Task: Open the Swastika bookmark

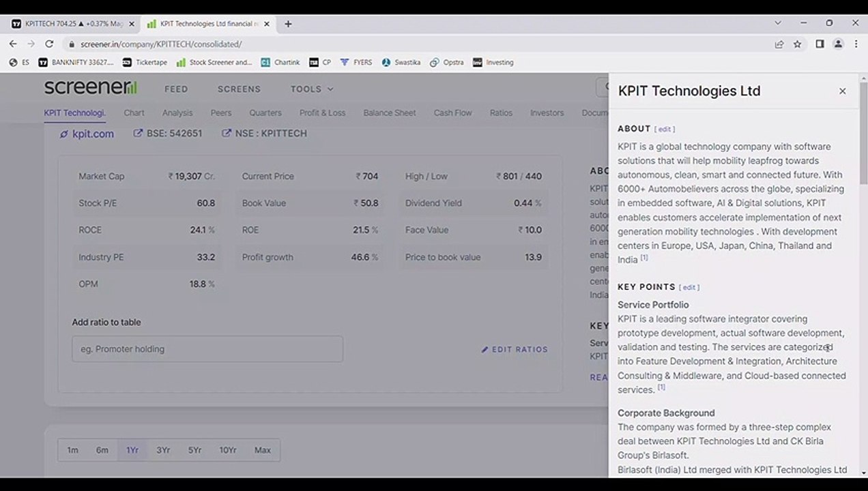Action: tap(401, 62)
